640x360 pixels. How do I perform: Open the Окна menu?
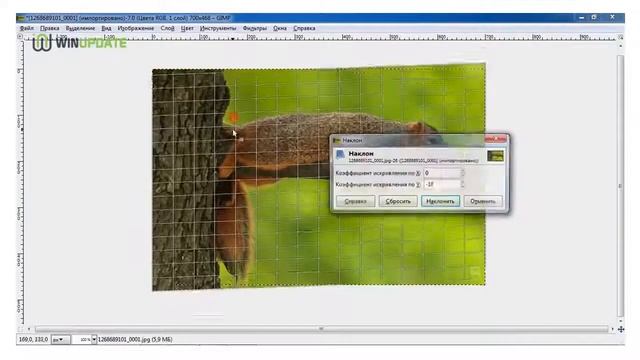(280, 28)
